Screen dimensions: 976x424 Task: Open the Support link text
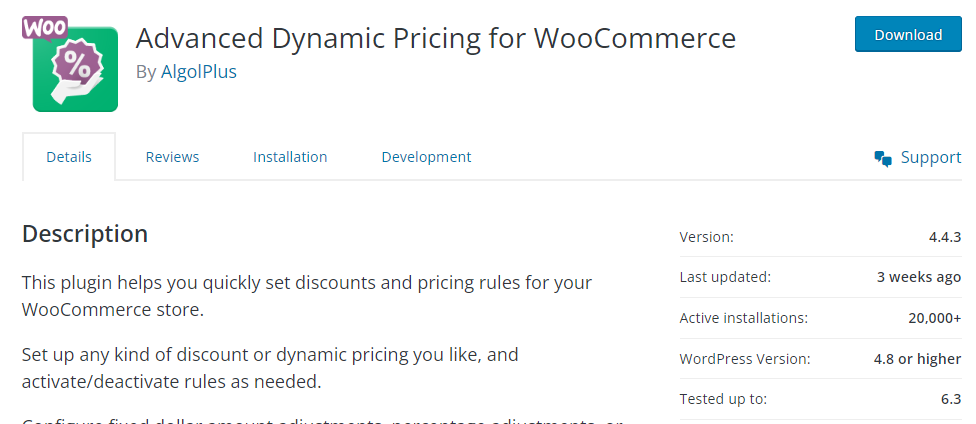click(931, 157)
